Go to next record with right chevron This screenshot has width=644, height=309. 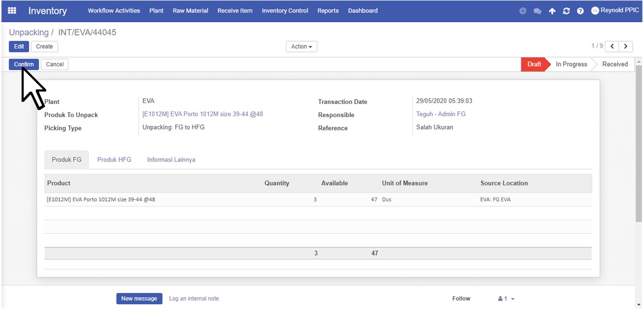coord(626,46)
